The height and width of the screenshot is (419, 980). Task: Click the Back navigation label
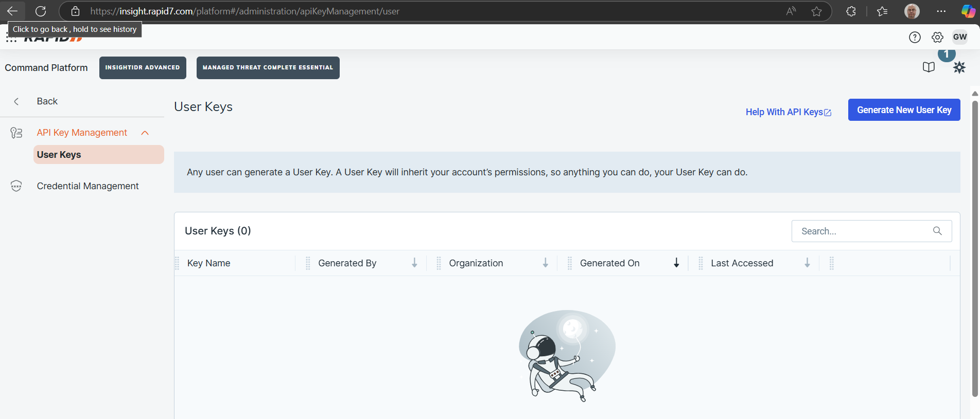tap(47, 101)
